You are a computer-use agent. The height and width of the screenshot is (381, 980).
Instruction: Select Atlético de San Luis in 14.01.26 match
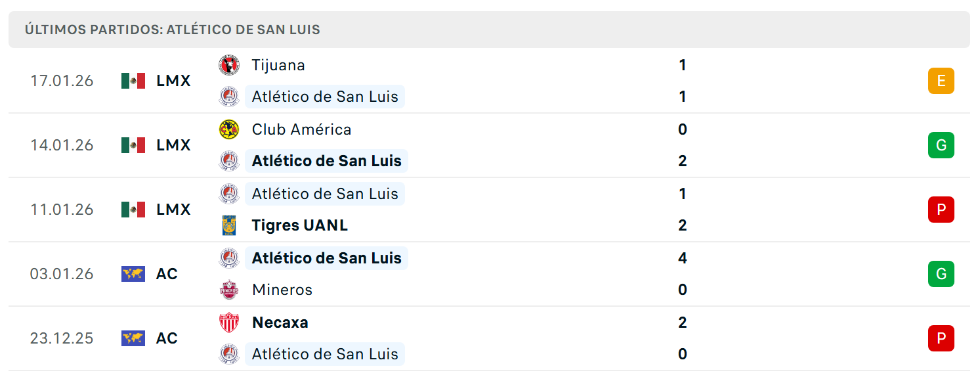(x=326, y=161)
